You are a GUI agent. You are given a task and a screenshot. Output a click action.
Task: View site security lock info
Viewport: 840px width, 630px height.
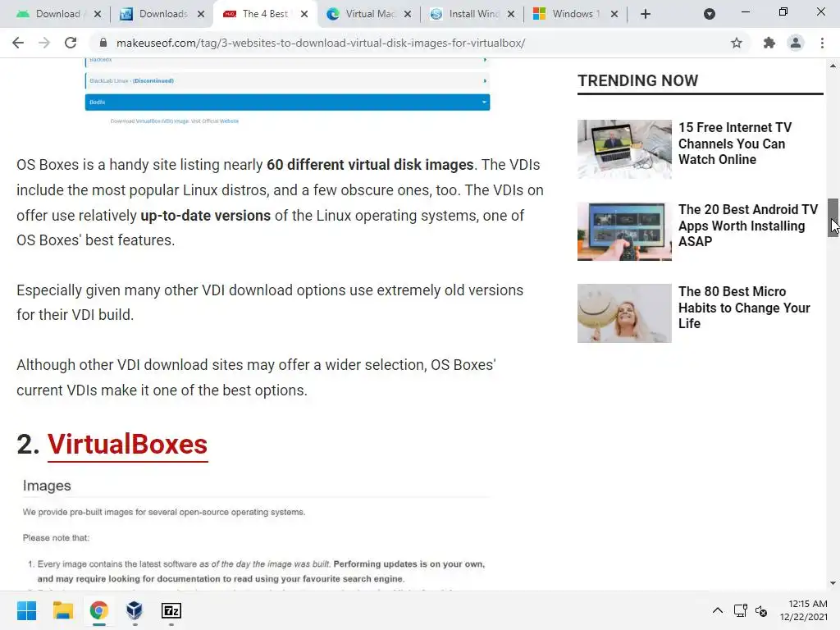pos(103,43)
